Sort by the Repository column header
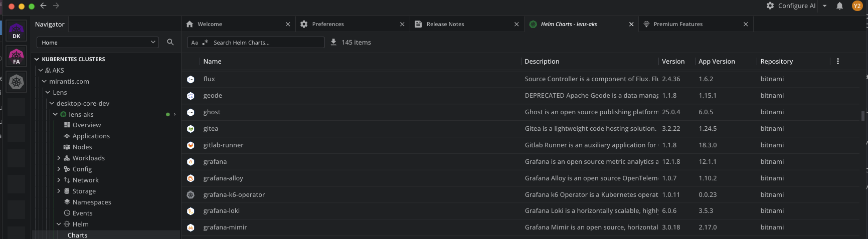The image size is (868, 239). coord(776,61)
